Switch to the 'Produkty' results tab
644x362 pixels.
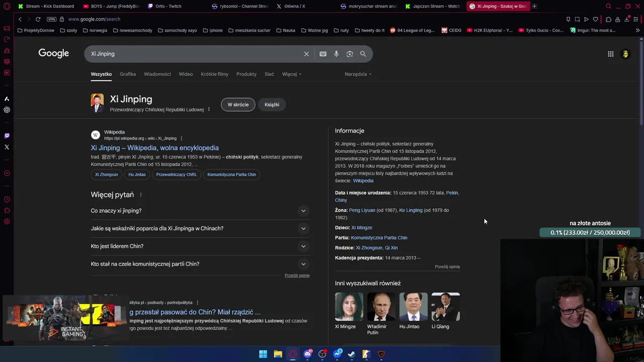point(247,74)
